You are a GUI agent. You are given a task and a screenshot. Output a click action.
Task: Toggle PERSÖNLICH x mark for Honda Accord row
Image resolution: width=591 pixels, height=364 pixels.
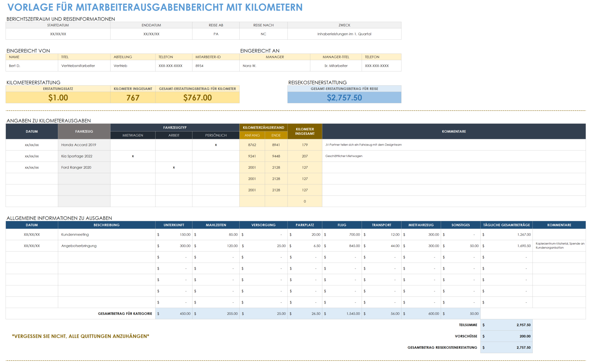tap(216, 145)
